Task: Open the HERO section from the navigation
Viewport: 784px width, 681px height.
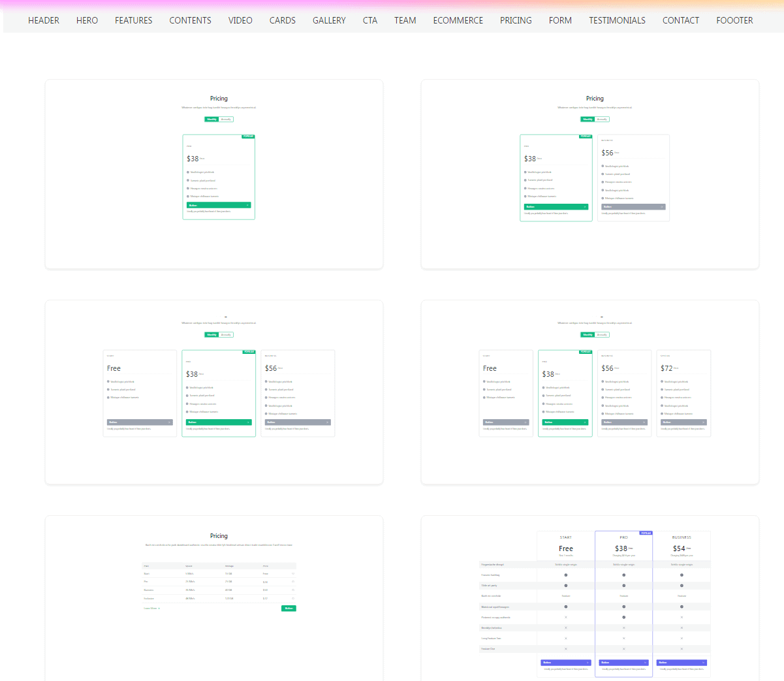Action: click(x=87, y=20)
